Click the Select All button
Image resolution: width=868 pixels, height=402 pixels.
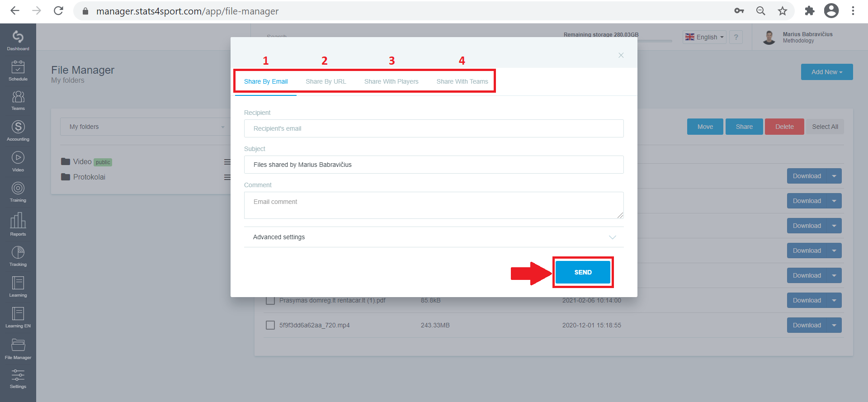point(825,127)
